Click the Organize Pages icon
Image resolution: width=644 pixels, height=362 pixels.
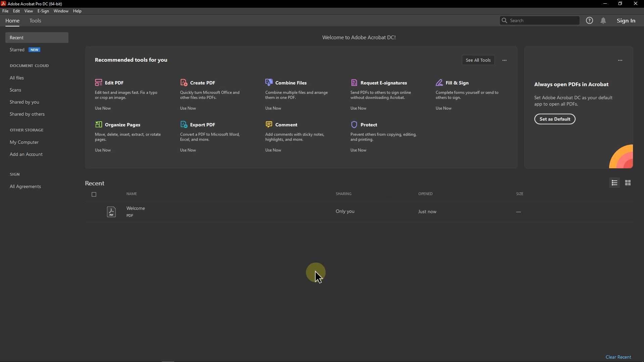98,124
